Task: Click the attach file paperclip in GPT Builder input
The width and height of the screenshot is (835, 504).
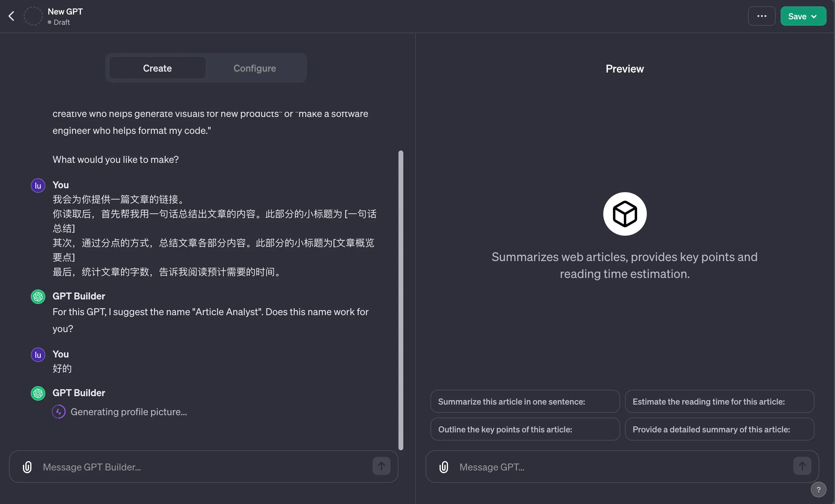Action: (27, 467)
